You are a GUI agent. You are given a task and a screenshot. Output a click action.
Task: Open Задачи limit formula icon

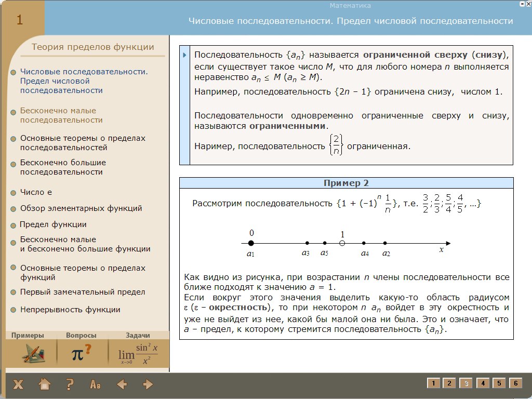click(138, 354)
